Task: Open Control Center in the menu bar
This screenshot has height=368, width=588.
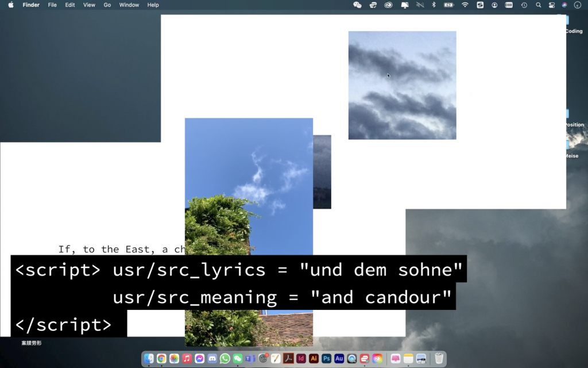Action: pos(552,5)
